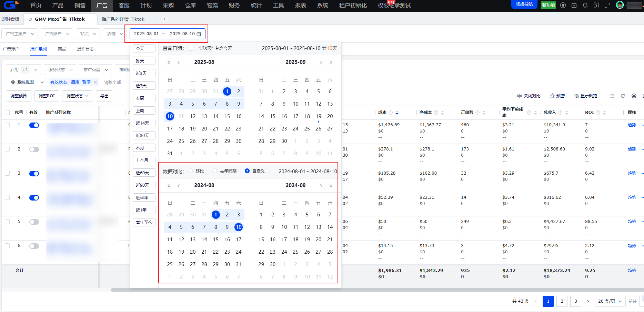Go to previous month in comparison calendar

(x=179, y=186)
